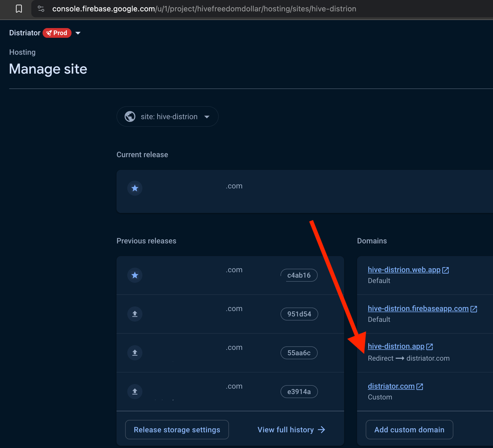Image resolution: width=493 pixels, height=448 pixels.
Task: Click Redirect distriator.com text
Action: pos(409,358)
